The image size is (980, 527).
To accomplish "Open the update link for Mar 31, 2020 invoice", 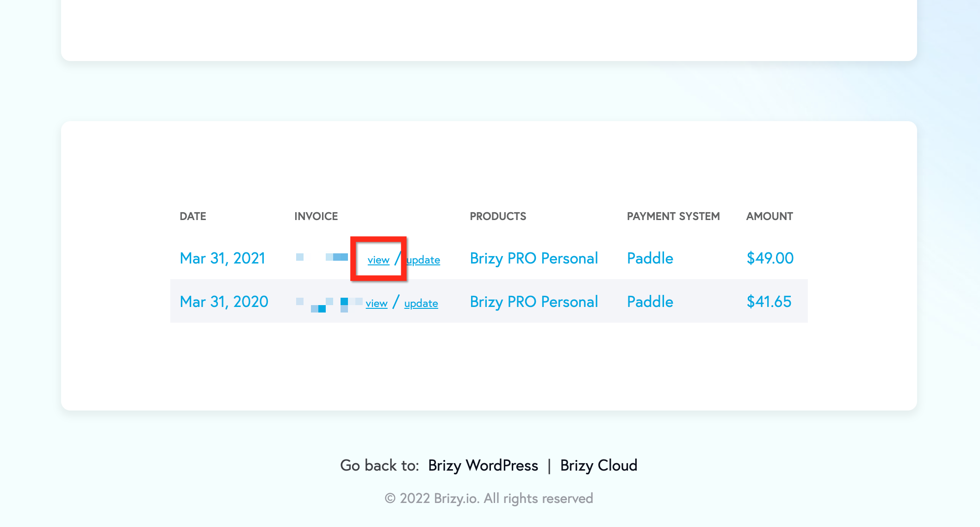I will pos(421,303).
